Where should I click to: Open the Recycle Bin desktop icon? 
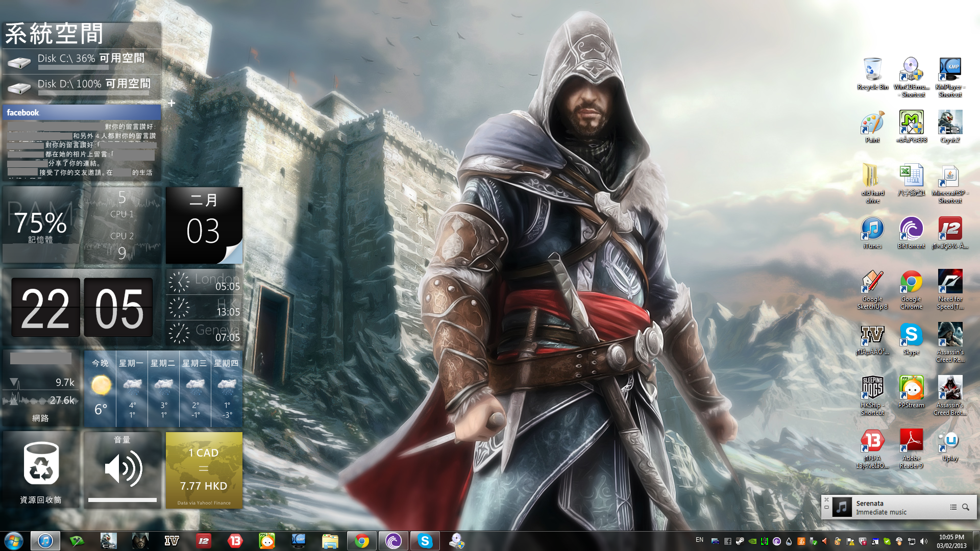click(x=872, y=70)
